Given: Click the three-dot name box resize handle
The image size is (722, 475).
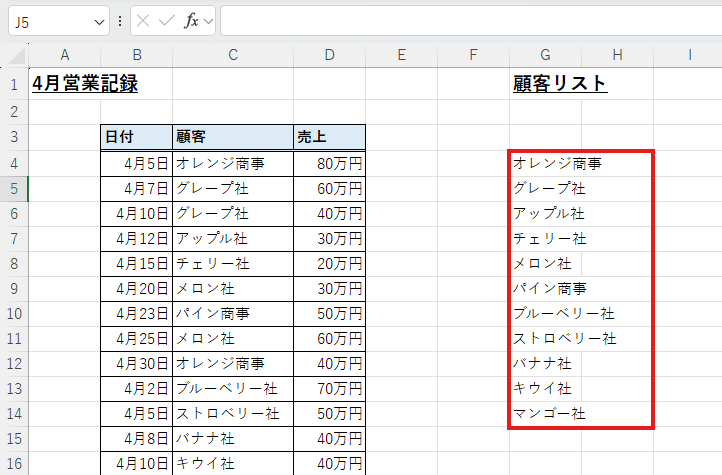Looking at the screenshot, I should pos(121,21).
